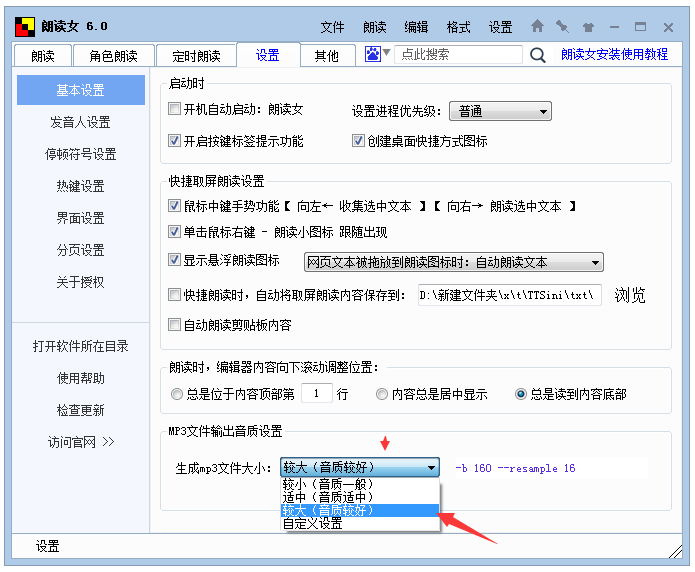Screen dimensions: 695x572
Task: Select 内容总是居中显示 radio option
Action: coord(381,394)
